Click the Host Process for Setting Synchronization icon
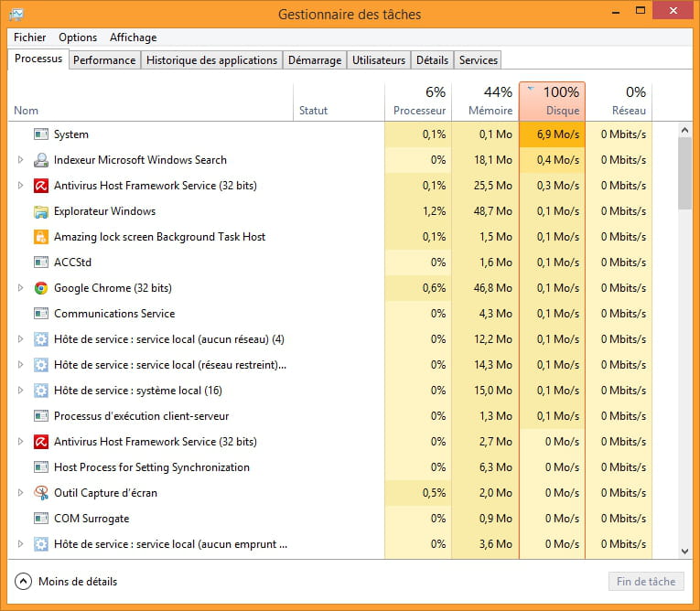Image resolution: width=700 pixels, height=611 pixels. (41, 467)
